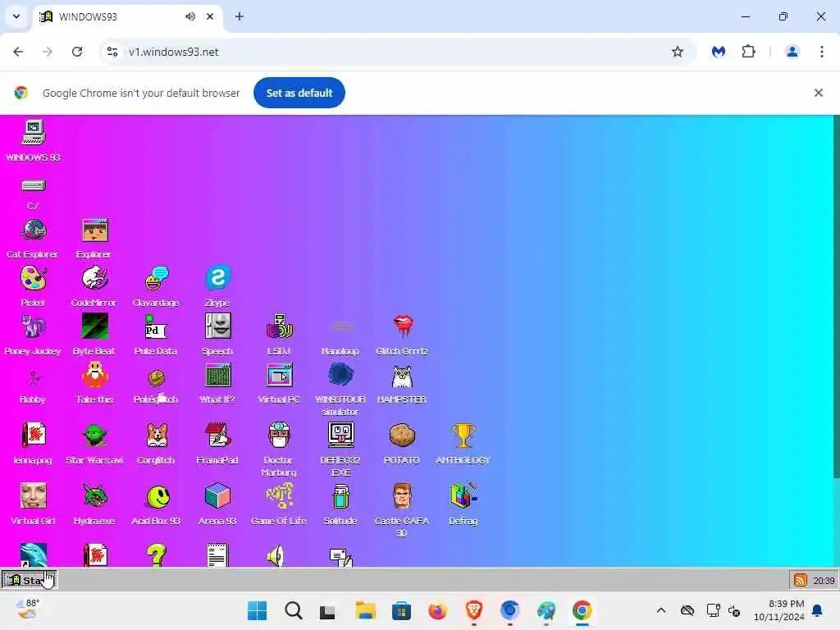
Task: Open Malwarebytes extension icon
Action: [719, 52]
